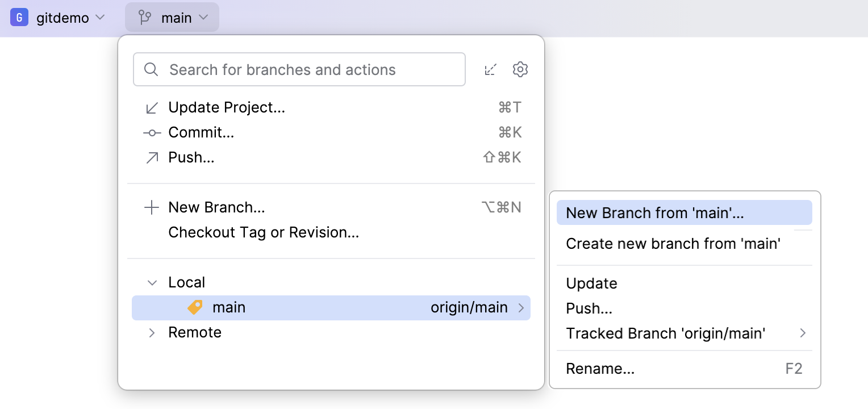Click the Push arrow icon
Screen dimensions: 868x409
pos(151,157)
